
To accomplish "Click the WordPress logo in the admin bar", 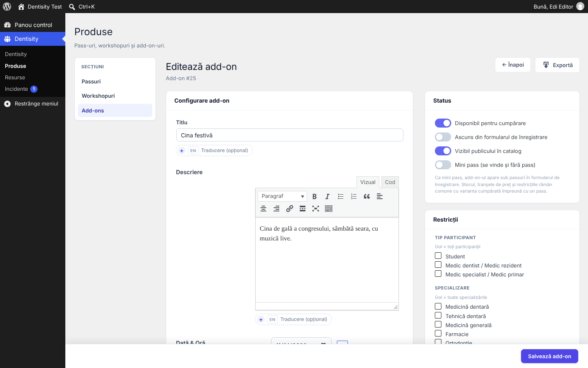I will tap(7, 7).
